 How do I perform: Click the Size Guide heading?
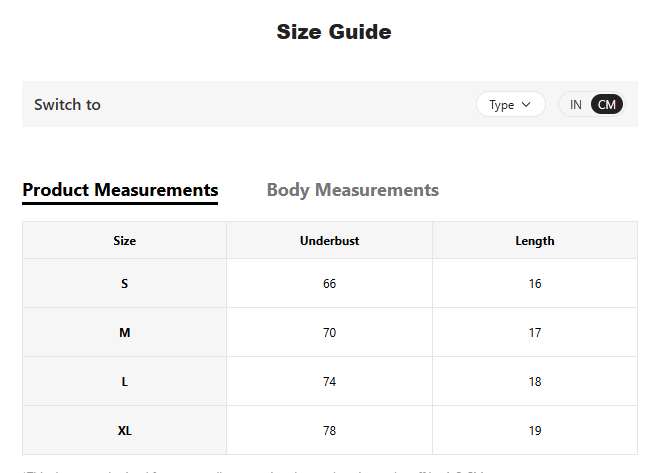tap(334, 32)
